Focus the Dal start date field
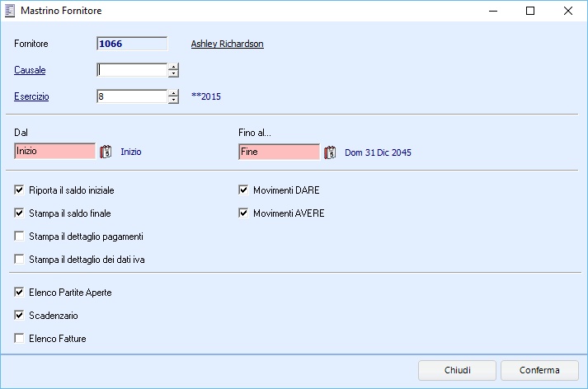588x389 pixels. (55, 152)
